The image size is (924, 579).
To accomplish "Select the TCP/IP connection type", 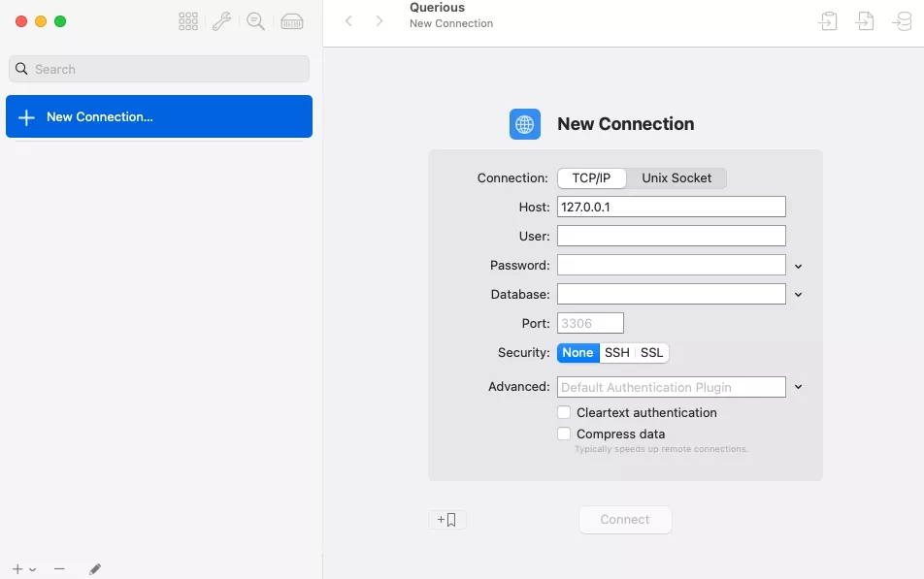I will (x=591, y=177).
